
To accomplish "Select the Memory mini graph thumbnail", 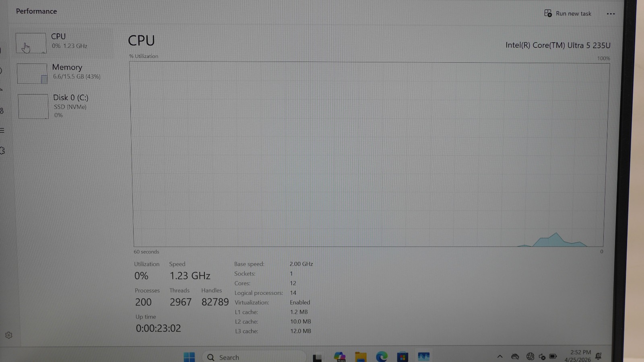I will click(x=32, y=74).
